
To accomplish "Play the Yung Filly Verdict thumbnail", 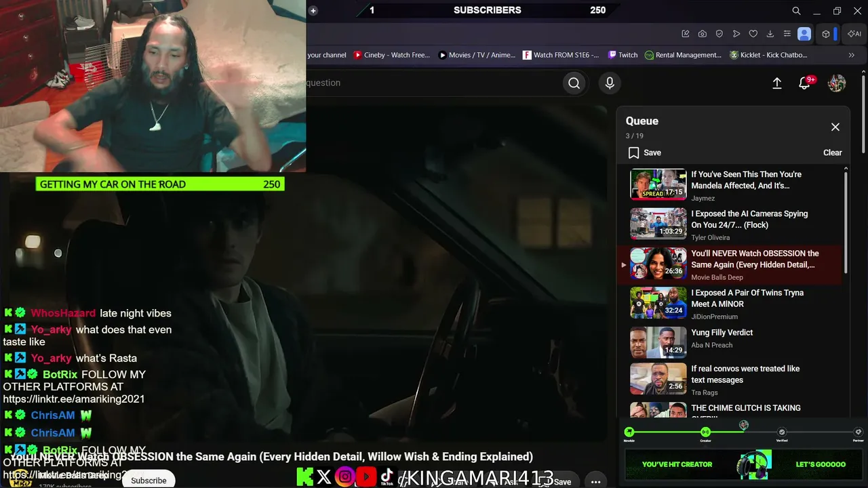I will 658,342.
